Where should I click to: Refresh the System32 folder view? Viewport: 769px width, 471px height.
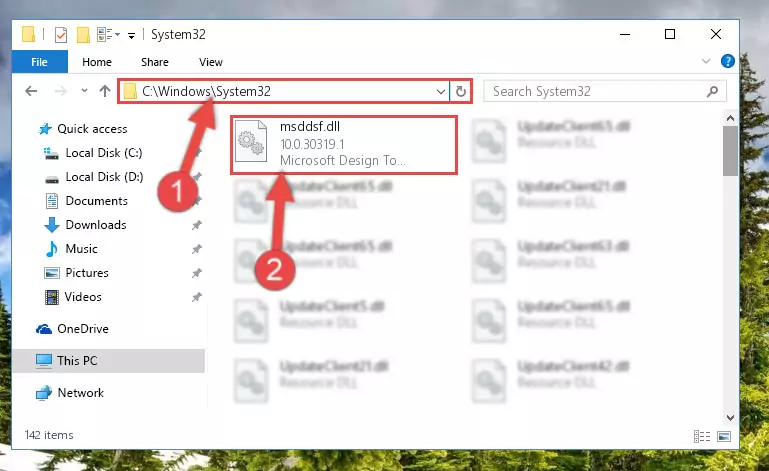[461, 91]
